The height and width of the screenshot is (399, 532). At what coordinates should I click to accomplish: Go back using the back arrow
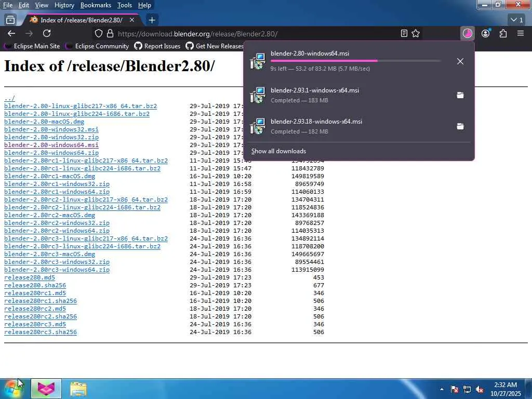click(11, 33)
